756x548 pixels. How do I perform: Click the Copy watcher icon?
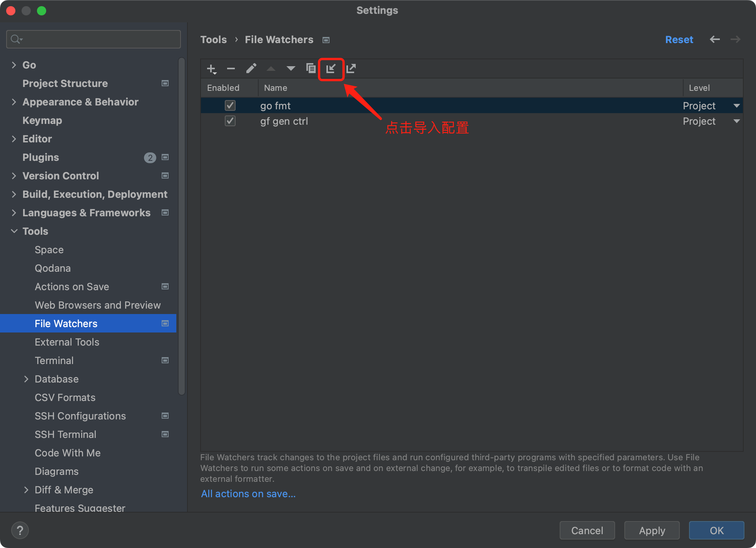point(311,69)
